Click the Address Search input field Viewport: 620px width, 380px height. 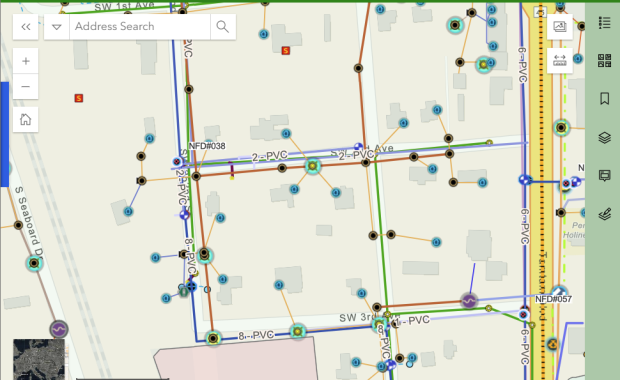click(x=140, y=27)
